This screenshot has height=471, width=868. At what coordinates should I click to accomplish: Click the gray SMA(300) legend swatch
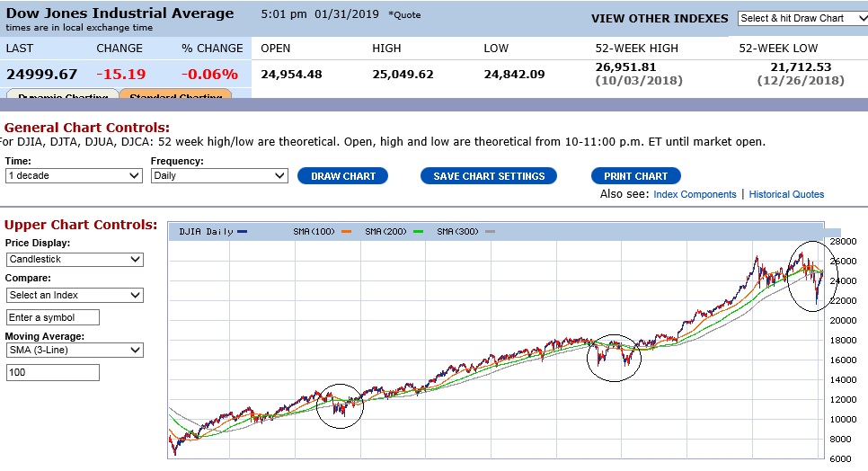pyautogui.click(x=490, y=232)
